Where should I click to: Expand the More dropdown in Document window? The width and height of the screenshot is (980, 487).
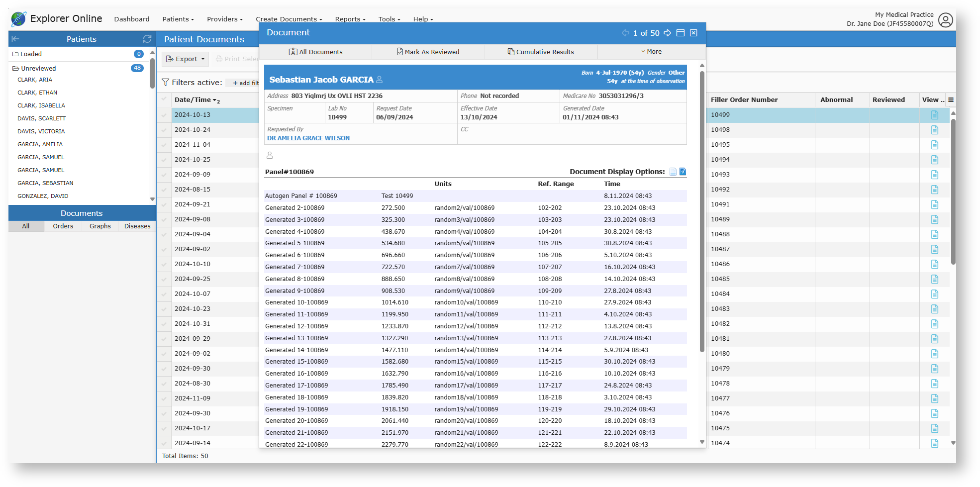(651, 52)
